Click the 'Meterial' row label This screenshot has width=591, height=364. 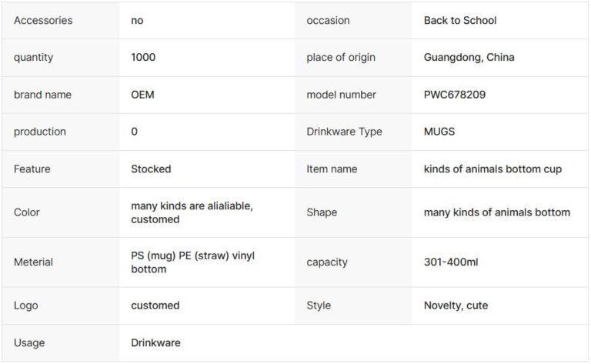[33, 262]
